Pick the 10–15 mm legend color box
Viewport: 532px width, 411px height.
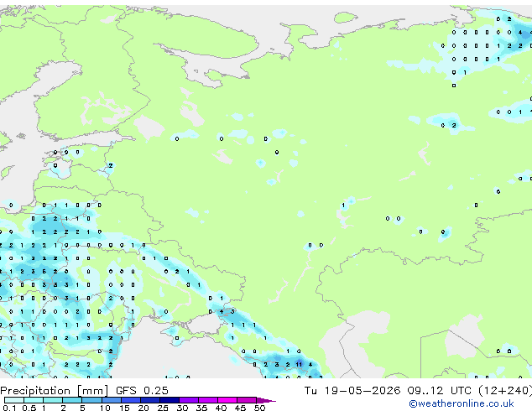point(112,400)
